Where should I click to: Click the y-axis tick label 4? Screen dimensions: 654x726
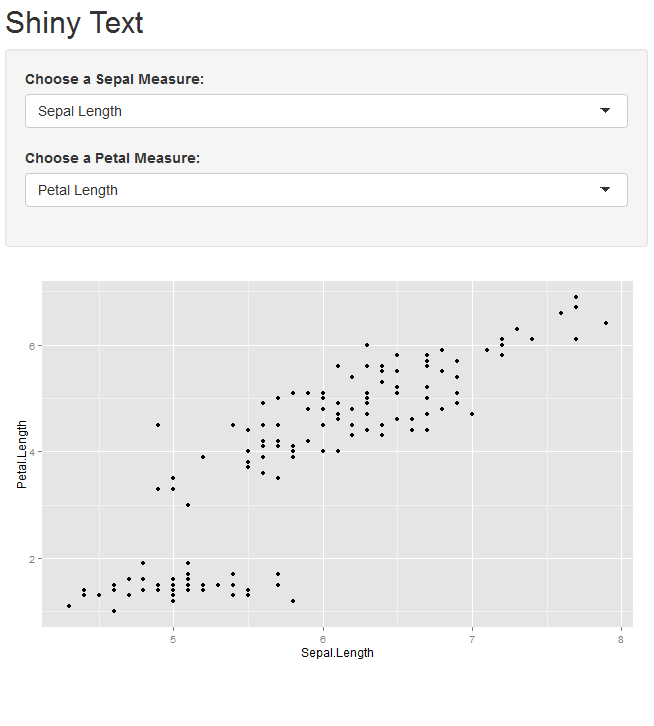tap(32, 452)
